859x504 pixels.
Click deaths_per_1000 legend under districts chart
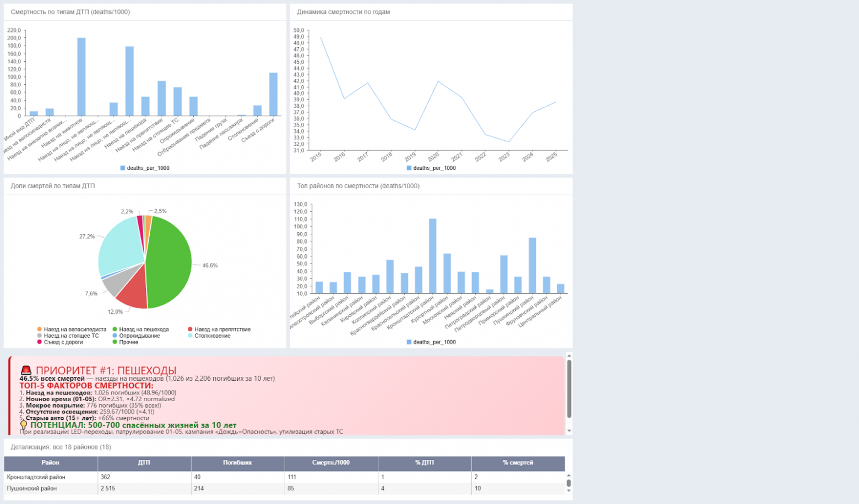tap(431, 342)
